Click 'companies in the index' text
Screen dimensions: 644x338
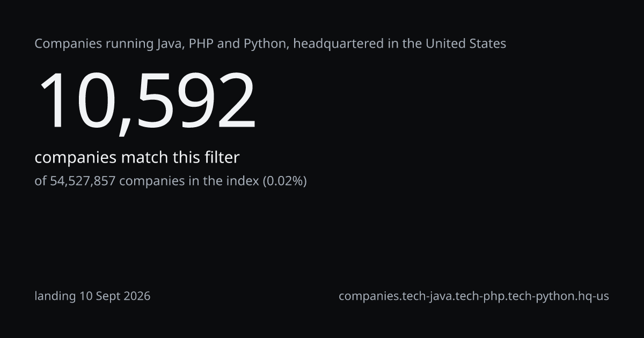pyautogui.click(x=189, y=181)
